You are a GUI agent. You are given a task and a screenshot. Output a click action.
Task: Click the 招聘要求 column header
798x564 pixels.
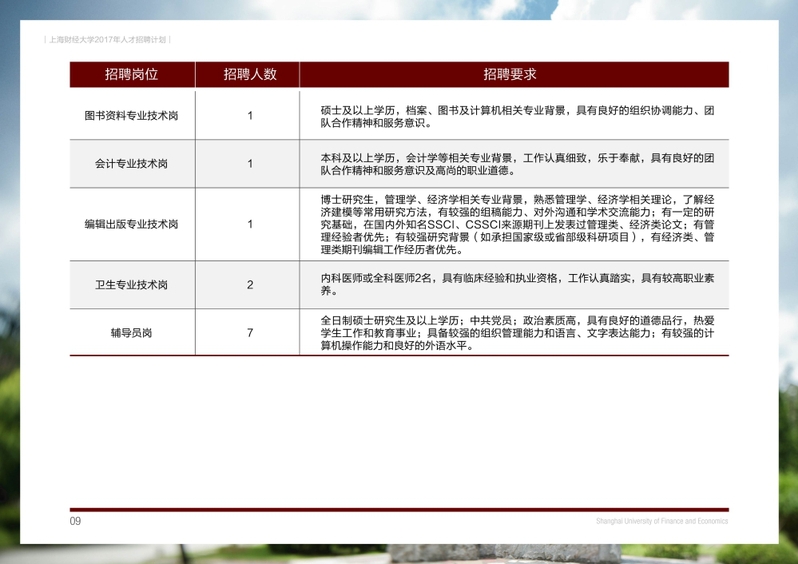[x=510, y=75]
